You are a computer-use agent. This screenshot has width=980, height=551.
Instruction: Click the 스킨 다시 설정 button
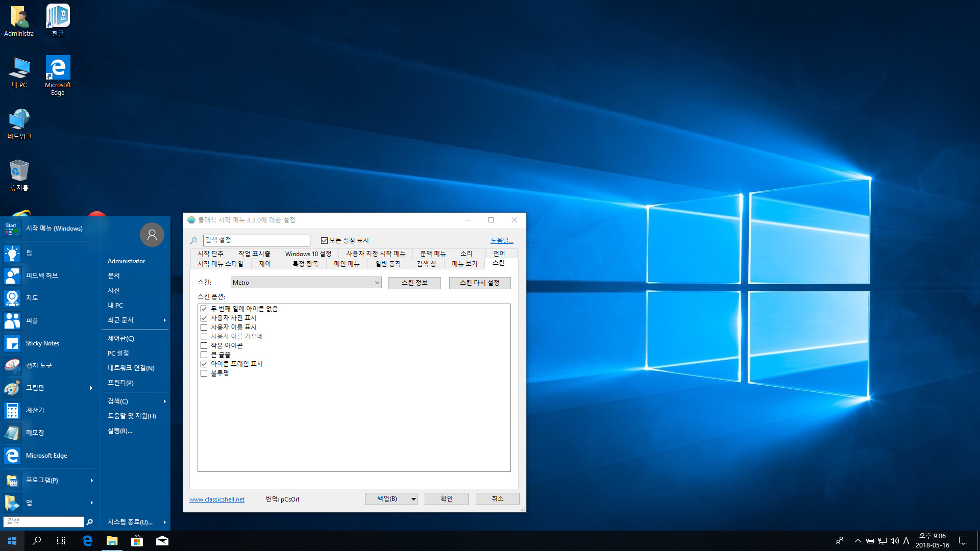480,283
